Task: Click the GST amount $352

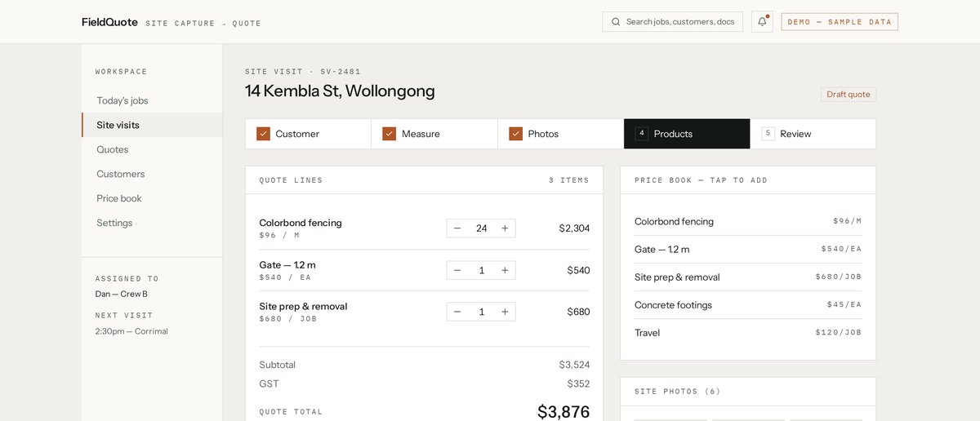Action: coord(578,383)
